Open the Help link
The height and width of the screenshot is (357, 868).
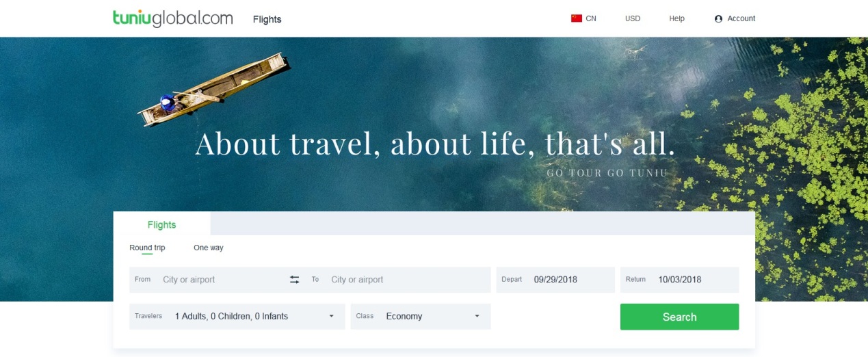coord(676,18)
